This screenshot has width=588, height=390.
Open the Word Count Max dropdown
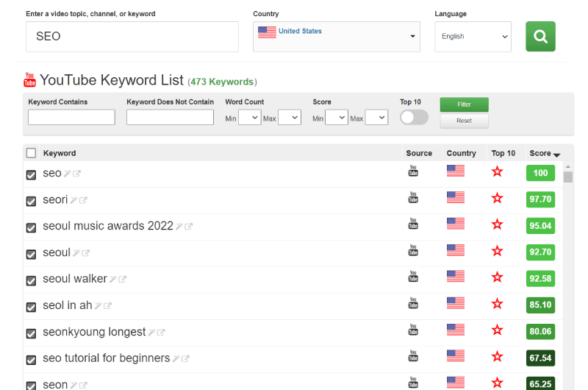coord(290,118)
